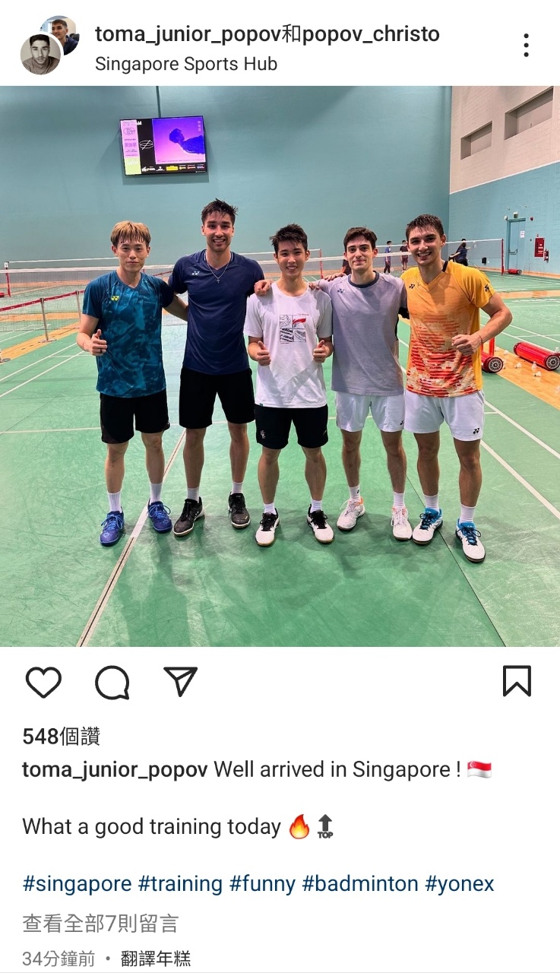Save the post with the bookmark icon
This screenshot has width=560, height=973.
pyautogui.click(x=517, y=681)
